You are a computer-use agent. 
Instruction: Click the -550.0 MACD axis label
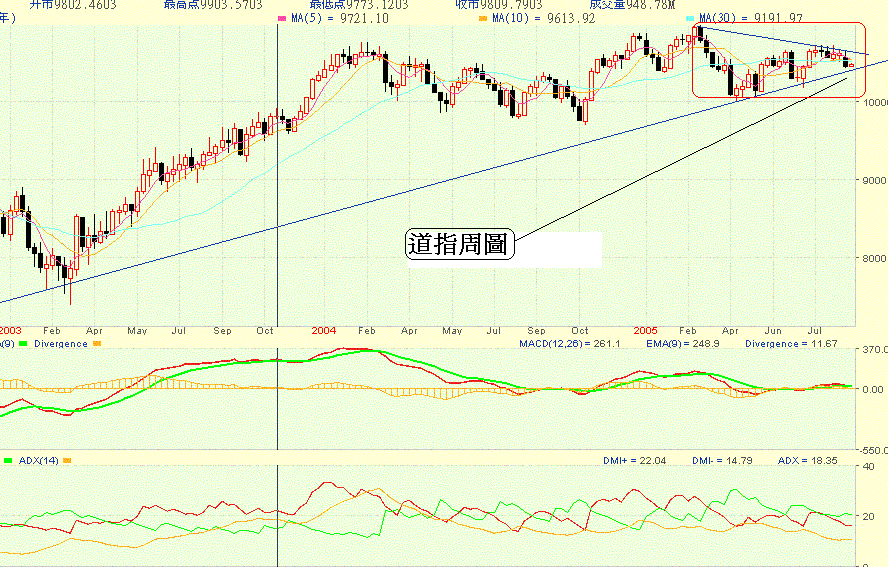click(x=873, y=451)
